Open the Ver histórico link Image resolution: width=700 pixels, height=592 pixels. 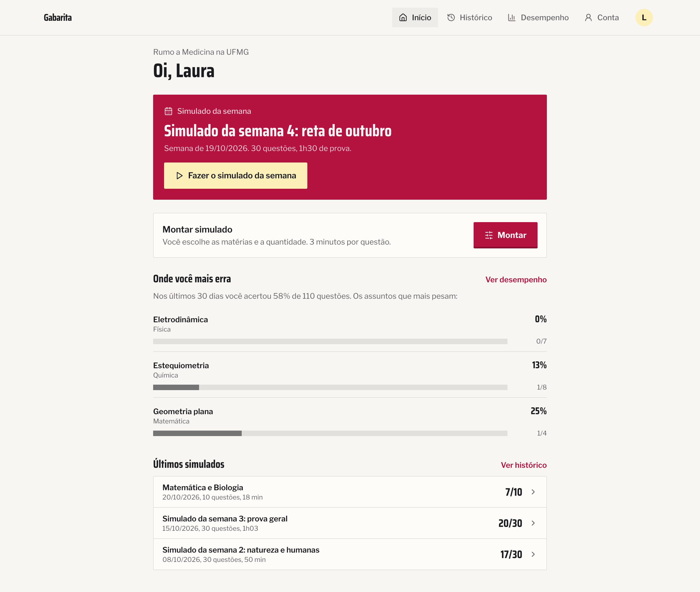pos(524,465)
